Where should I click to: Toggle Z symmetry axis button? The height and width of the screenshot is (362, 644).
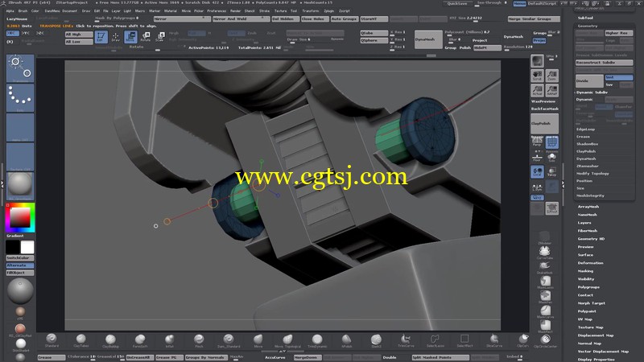pyautogui.click(x=39, y=33)
